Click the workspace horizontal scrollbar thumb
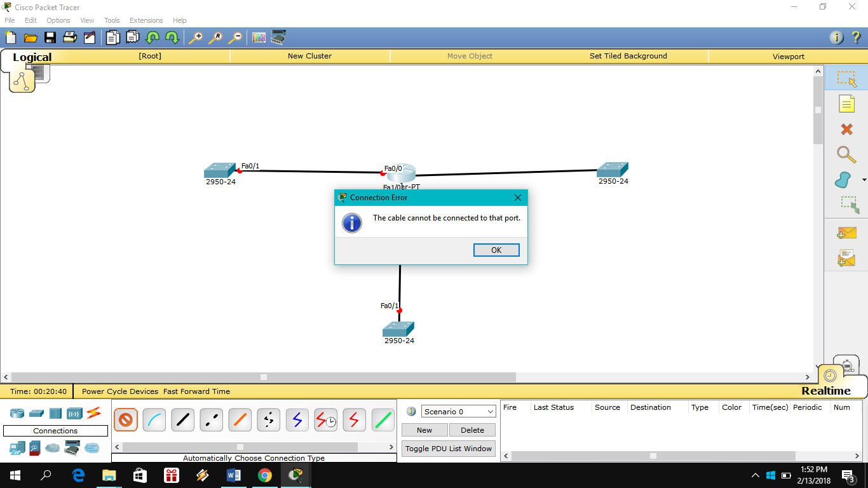The image size is (868, 488). [x=264, y=377]
